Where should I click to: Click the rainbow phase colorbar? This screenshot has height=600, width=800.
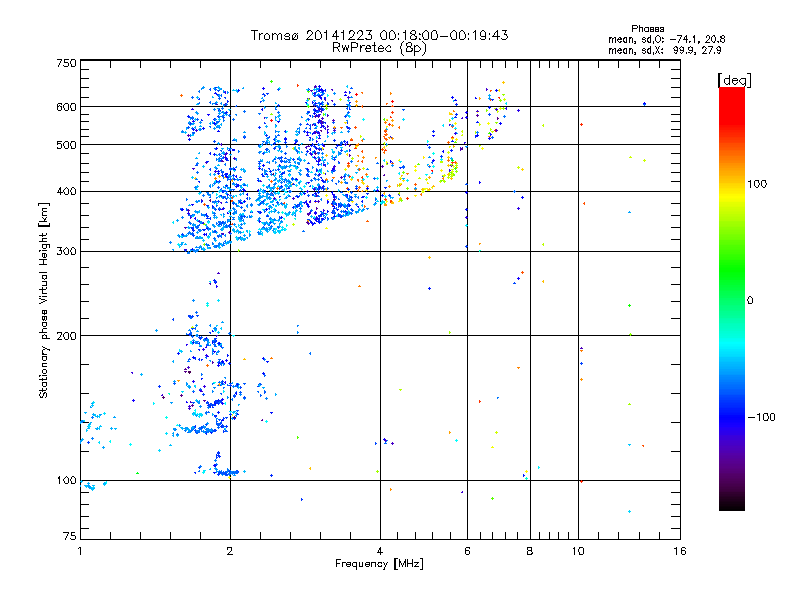(732, 299)
